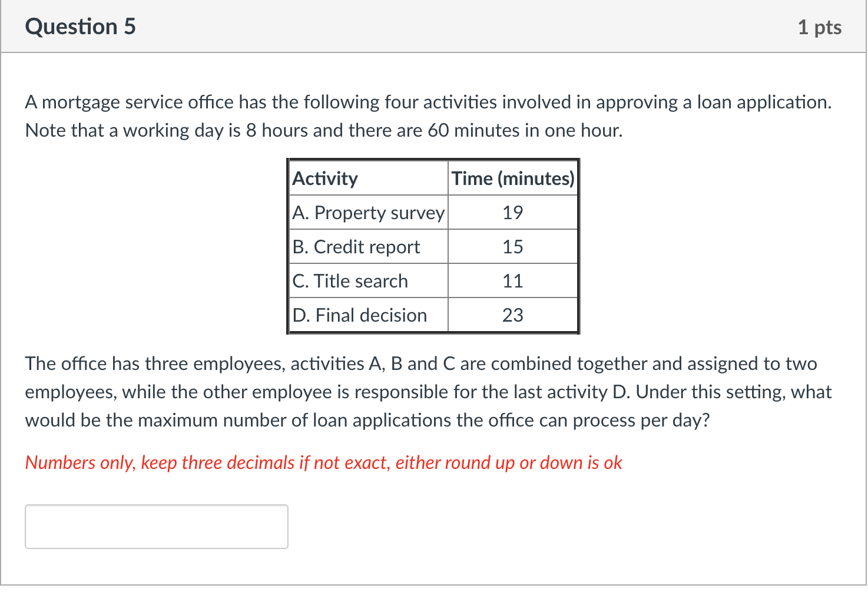Screen dimensions: 868x595
Task: Click the value 11 in the table
Action: (x=513, y=280)
